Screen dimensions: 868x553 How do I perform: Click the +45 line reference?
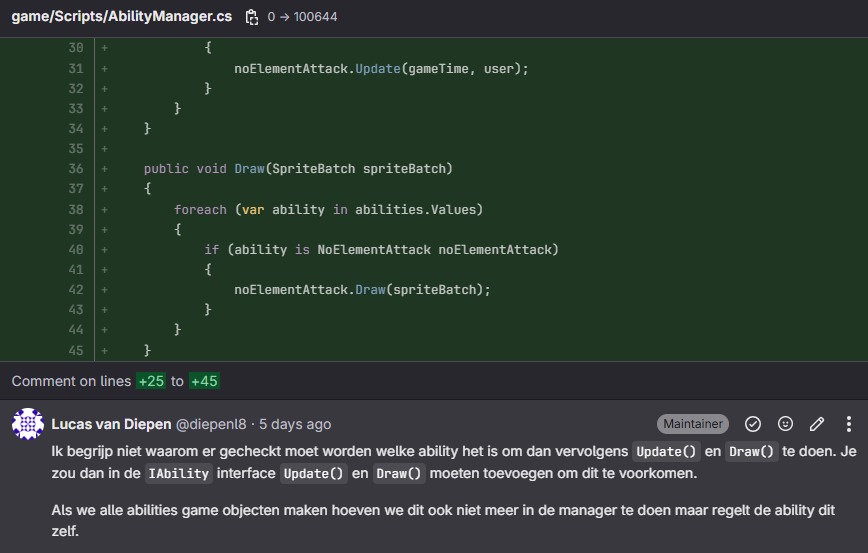click(204, 381)
